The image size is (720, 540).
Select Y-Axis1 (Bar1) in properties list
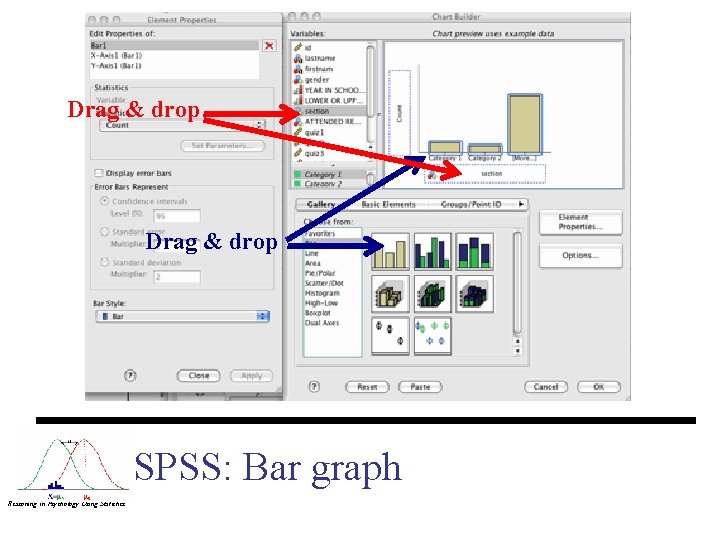point(174,66)
